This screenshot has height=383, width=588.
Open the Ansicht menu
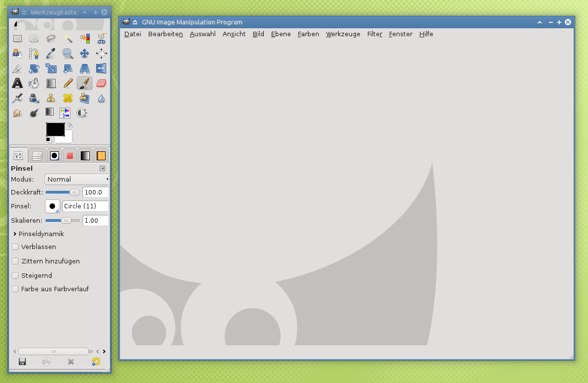234,34
